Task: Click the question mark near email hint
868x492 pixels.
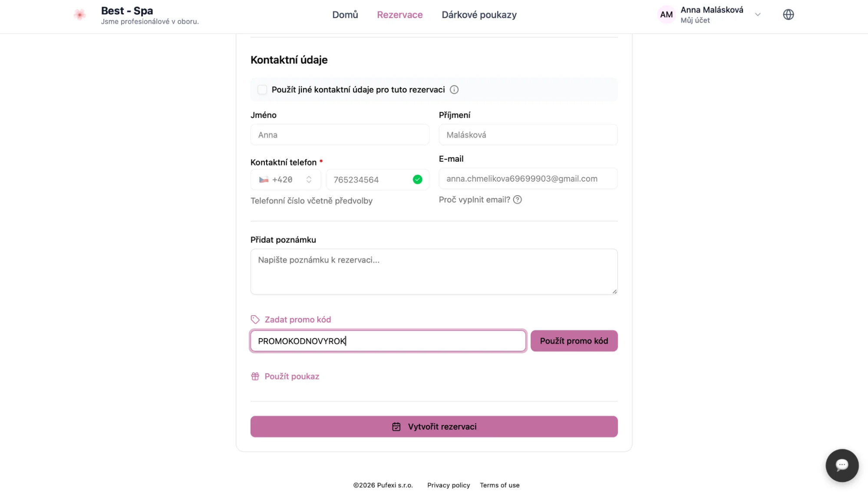Action: pyautogui.click(x=517, y=200)
